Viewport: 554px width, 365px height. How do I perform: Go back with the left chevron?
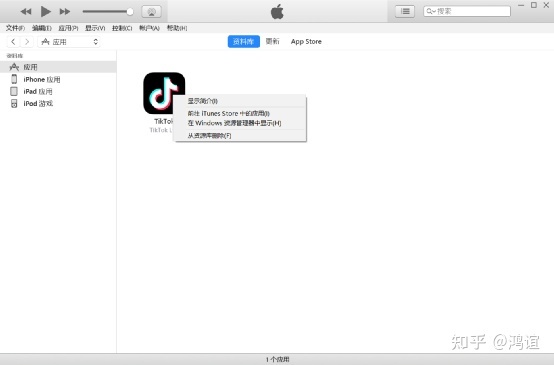click(13, 42)
